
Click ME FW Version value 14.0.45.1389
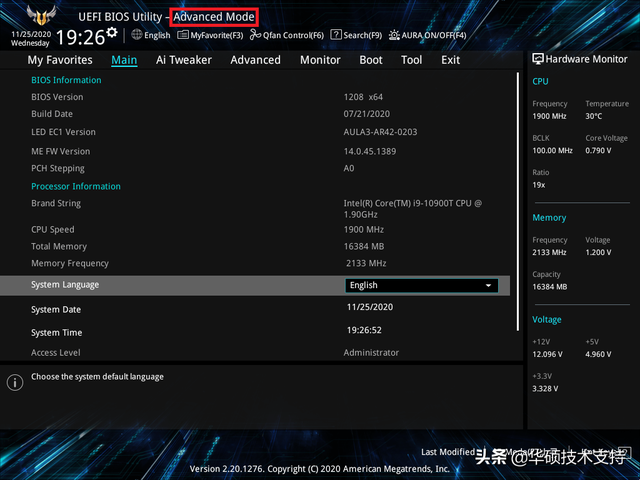370,151
